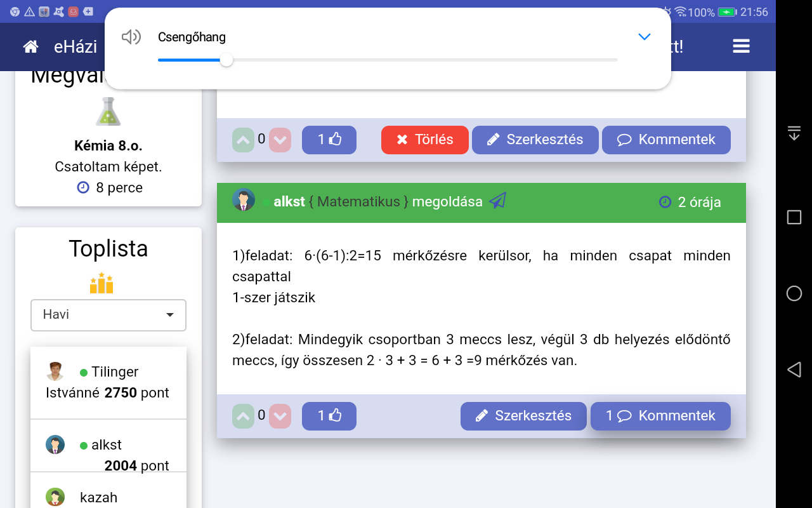Tap the speaker icon in the Csengőhang volume panel
Image resolution: width=812 pixels, height=508 pixels.
click(131, 37)
